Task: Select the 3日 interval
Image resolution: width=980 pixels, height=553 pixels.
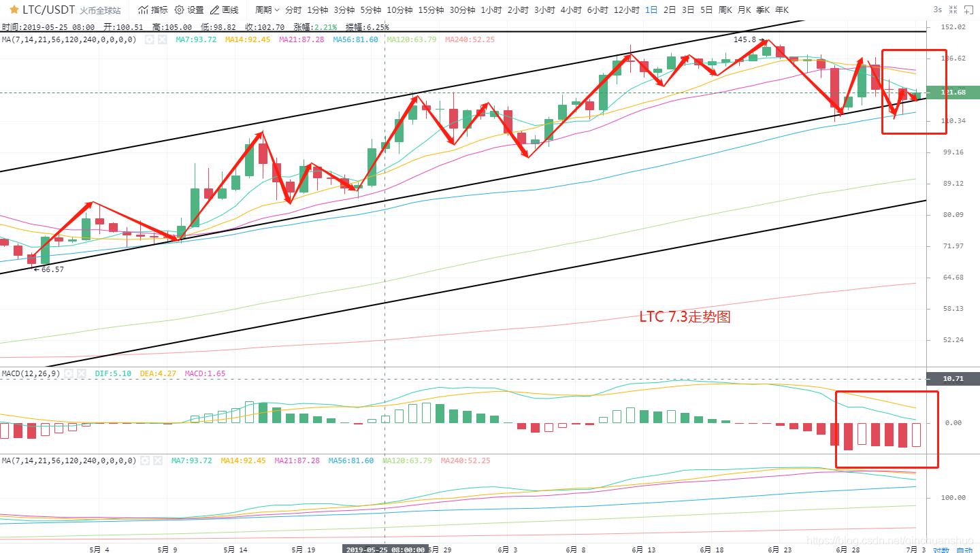Action: (688, 10)
